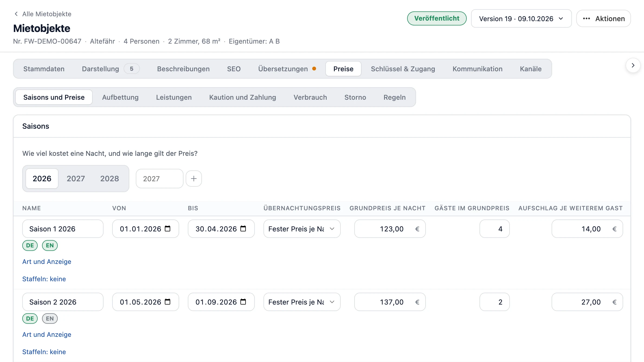This screenshot has width=644, height=362.
Task: Open calendar picker for 01.09.2026 date
Action: coord(243,302)
